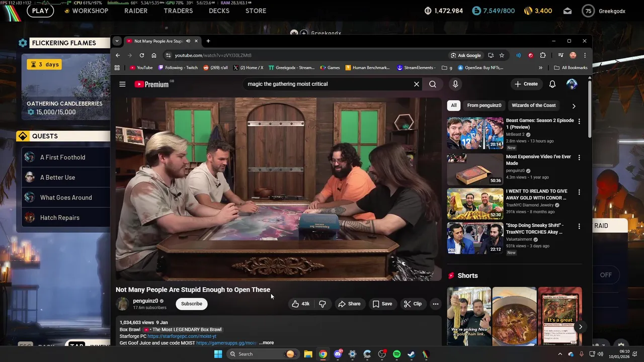Run search with the magnifier button
This screenshot has width=644, height=362.
tap(433, 84)
